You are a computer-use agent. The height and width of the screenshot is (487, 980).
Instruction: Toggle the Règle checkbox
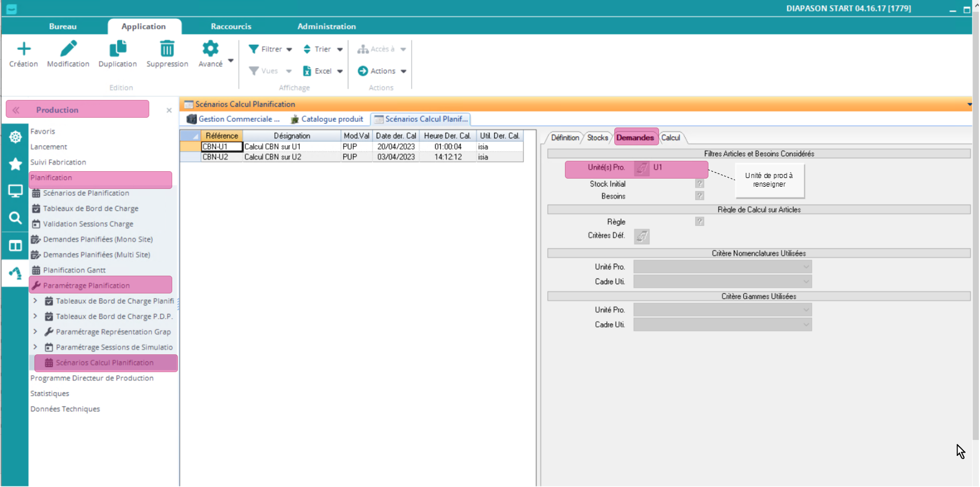pos(699,222)
